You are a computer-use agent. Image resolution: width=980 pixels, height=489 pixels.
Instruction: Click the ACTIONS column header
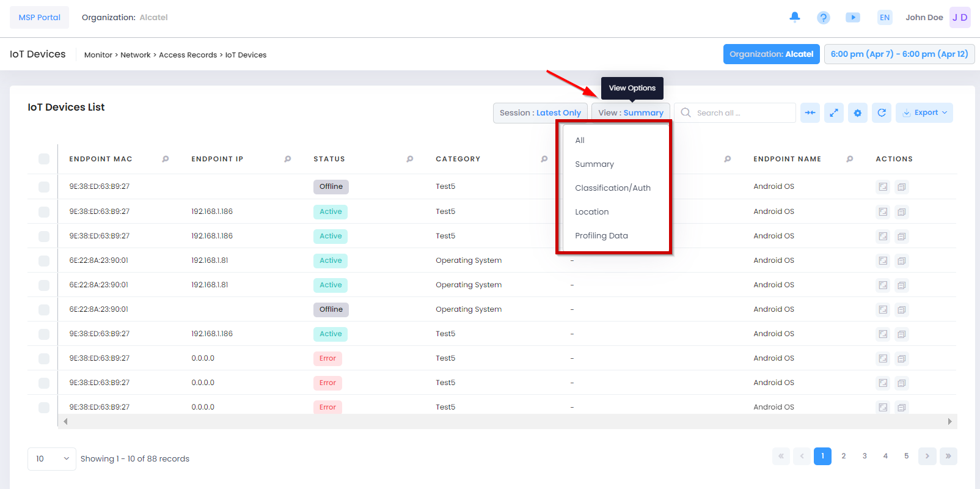[x=894, y=159]
